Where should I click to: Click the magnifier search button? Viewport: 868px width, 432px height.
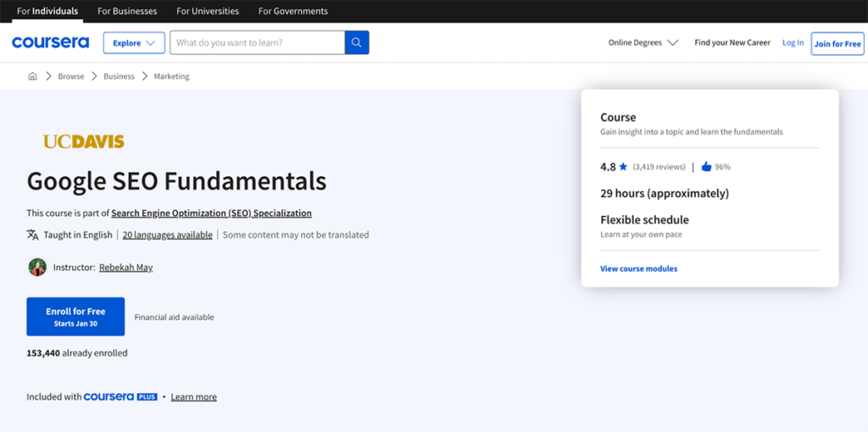(x=357, y=42)
